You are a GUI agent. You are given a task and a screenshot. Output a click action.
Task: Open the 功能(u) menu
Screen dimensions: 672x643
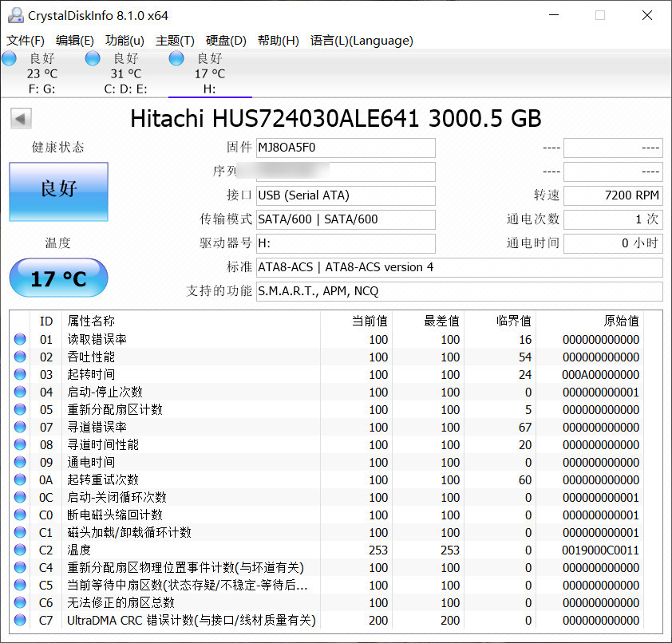pyautogui.click(x=125, y=41)
